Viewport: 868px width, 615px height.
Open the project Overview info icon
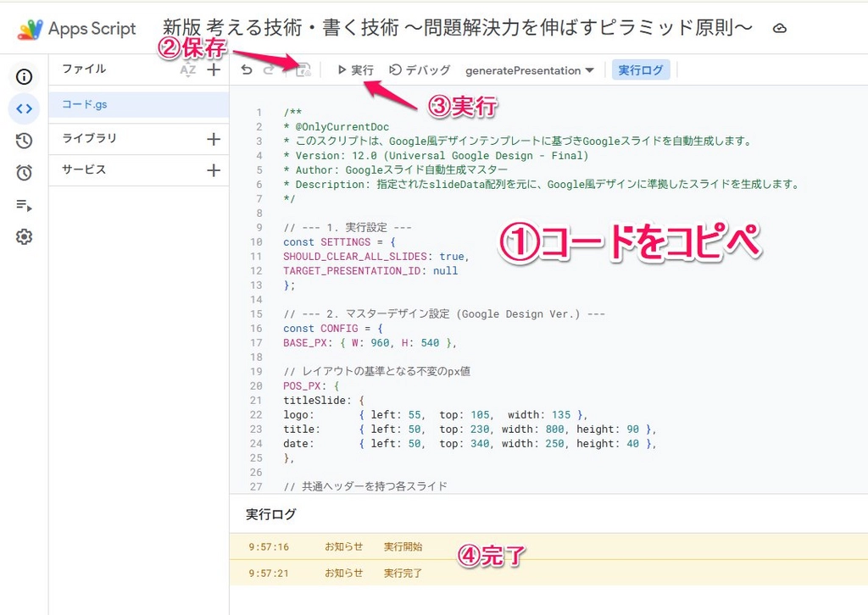(x=24, y=77)
